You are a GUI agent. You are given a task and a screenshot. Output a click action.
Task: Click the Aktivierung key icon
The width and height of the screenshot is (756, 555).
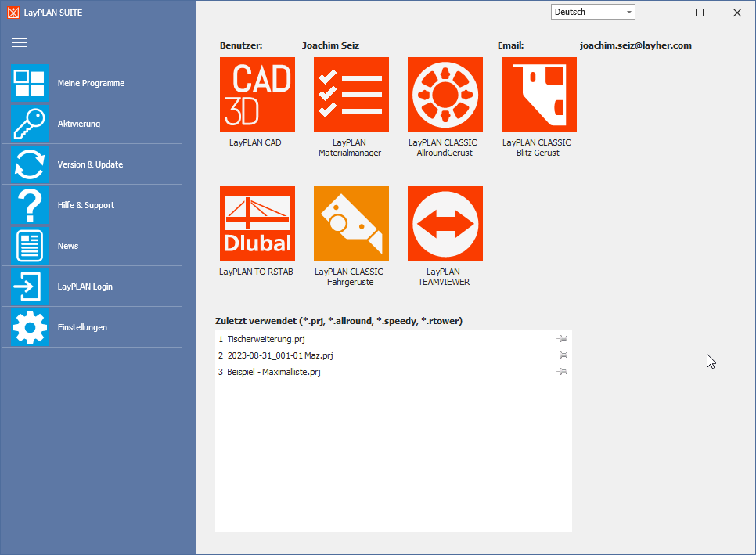(30, 124)
